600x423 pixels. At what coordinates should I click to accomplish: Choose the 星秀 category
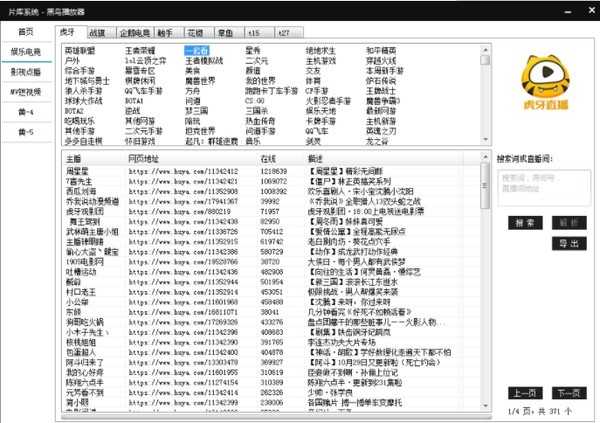coord(253,51)
